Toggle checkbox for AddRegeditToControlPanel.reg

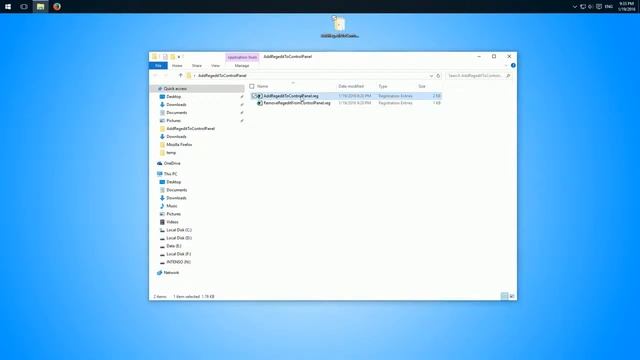coord(253,96)
